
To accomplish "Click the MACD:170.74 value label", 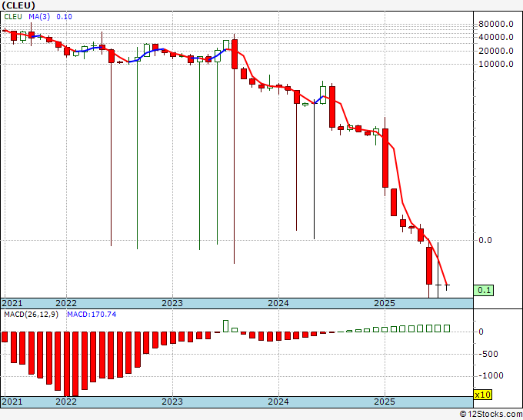I will [x=92, y=315].
